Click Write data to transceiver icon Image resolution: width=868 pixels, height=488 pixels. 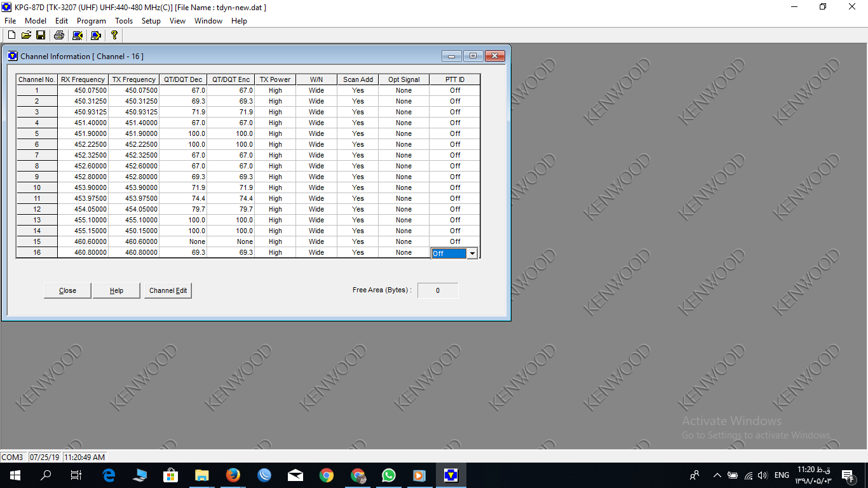pyautogui.click(x=96, y=35)
